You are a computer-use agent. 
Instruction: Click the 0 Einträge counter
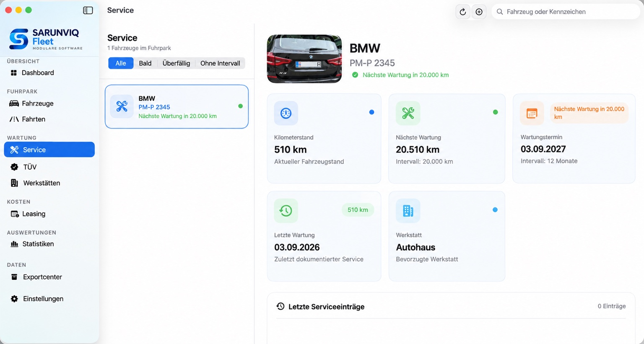coord(612,306)
